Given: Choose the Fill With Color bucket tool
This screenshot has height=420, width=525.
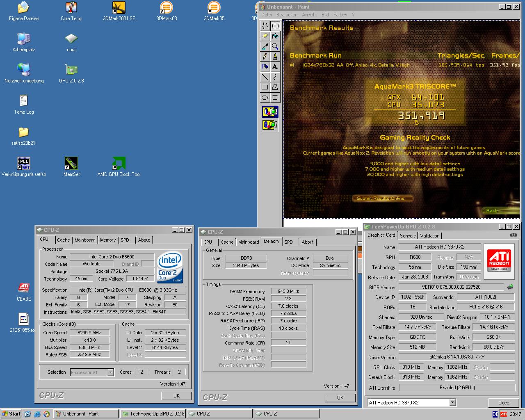Looking at the screenshot, I should click(275, 36).
